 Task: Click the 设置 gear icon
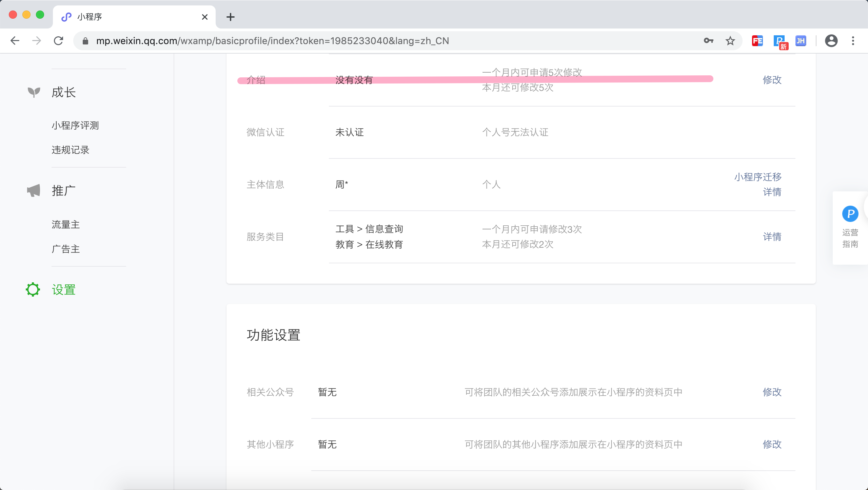click(33, 289)
